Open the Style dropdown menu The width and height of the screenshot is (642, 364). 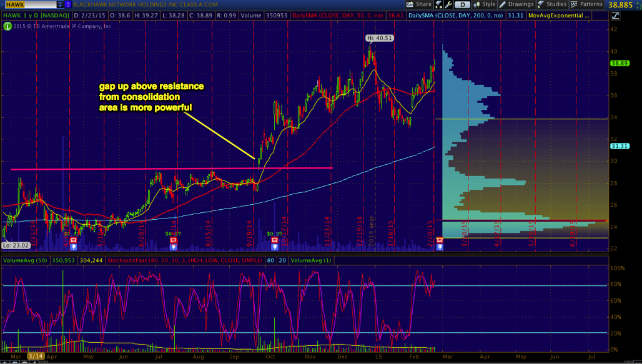(484, 4)
